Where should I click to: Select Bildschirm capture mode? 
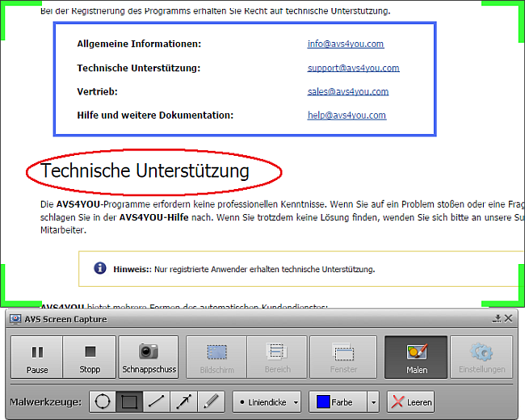click(x=216, y=357)
